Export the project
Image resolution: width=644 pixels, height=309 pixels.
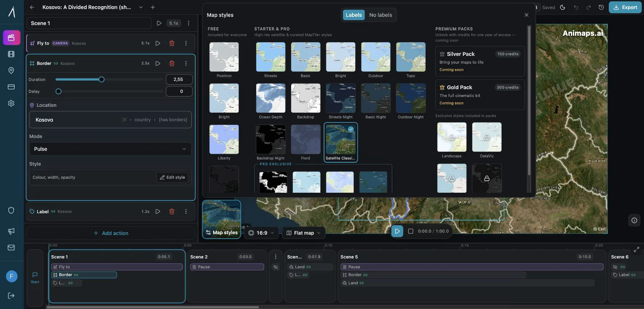pos(625,7)
